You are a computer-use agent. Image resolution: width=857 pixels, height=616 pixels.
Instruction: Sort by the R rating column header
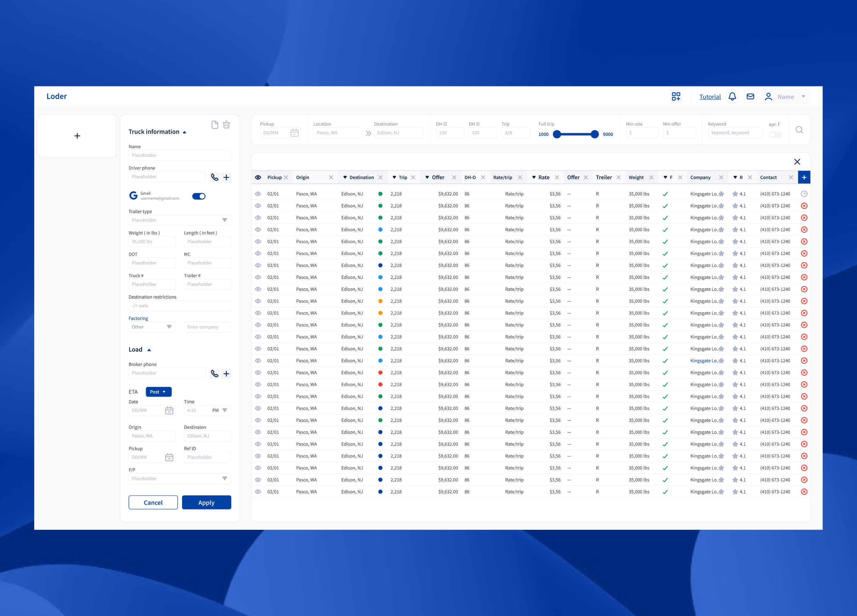click(x=738, y=177)
